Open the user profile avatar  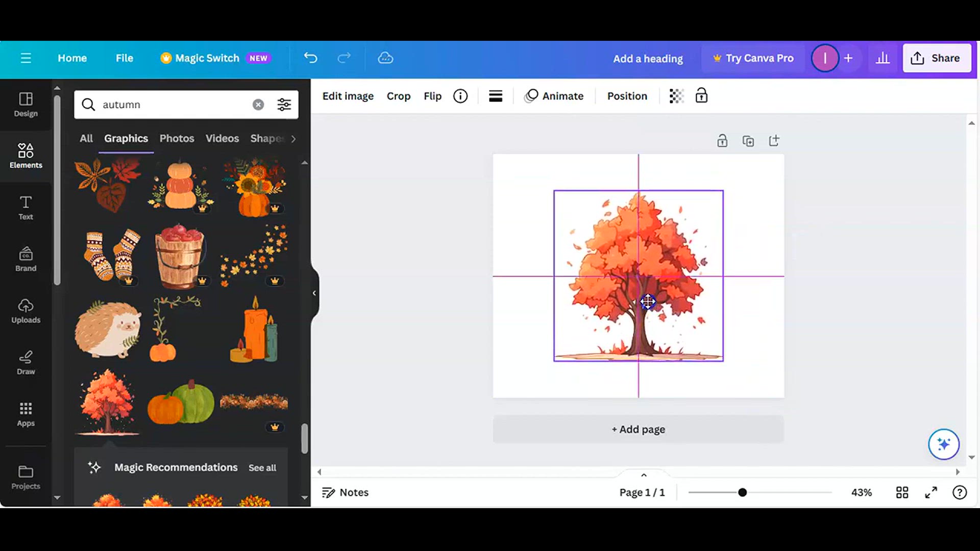pos(825,58)
